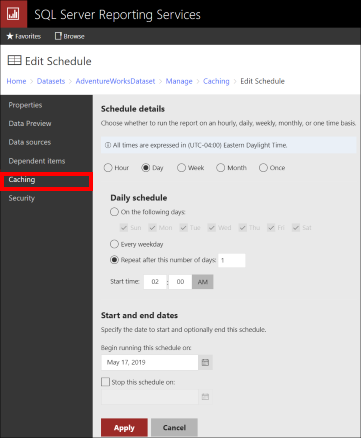This screenshot has height=438, width=361.
Task: Click the Cancel button
Action: click(x=174, y=428)
